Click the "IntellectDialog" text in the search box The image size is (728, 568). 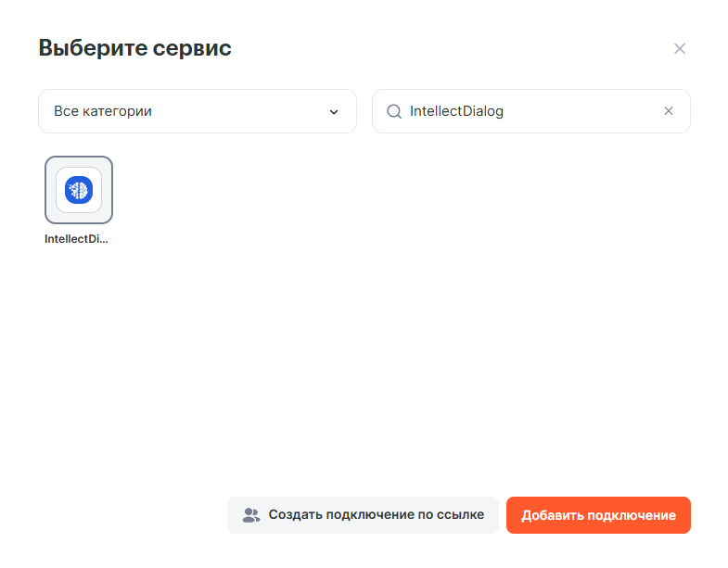coord(456,111)
